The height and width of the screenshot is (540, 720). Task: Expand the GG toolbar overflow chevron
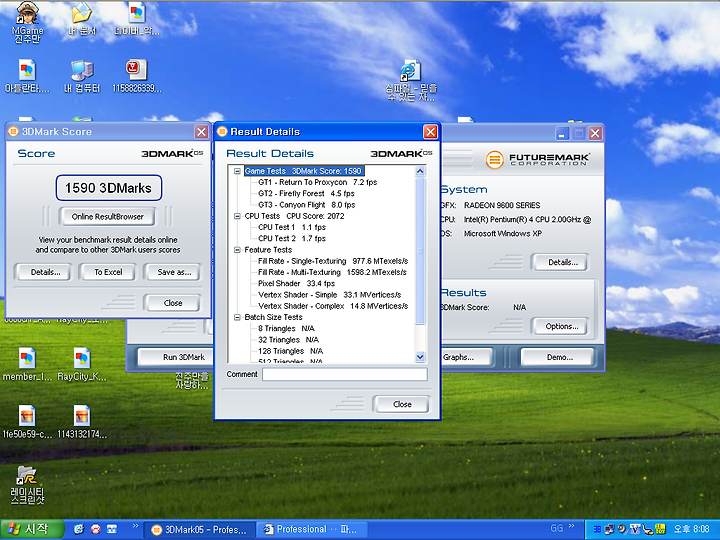[572, 525]
